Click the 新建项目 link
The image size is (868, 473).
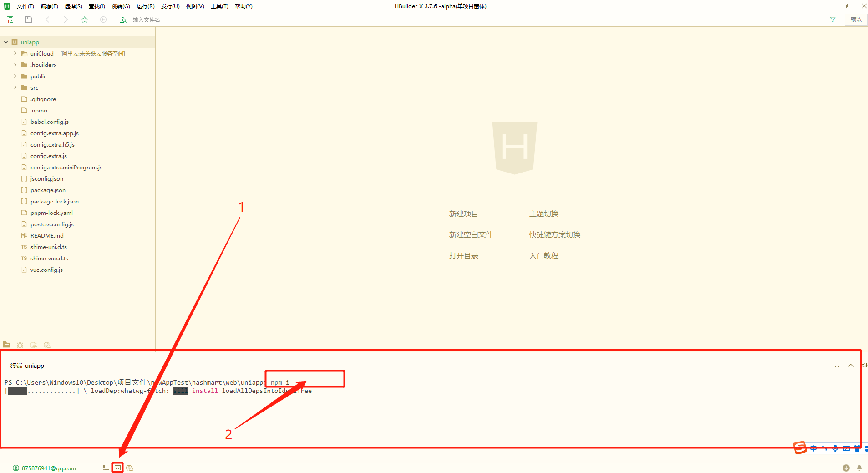[463, 214]
